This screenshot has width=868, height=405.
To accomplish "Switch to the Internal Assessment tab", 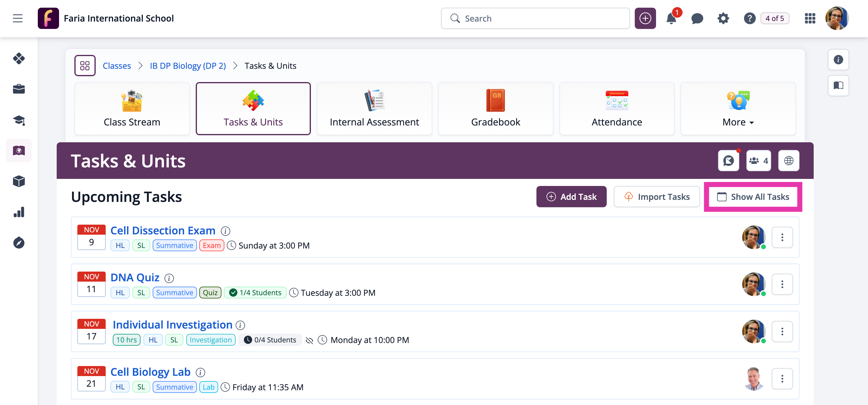I will pyautogui.click(x=374, y=109).
